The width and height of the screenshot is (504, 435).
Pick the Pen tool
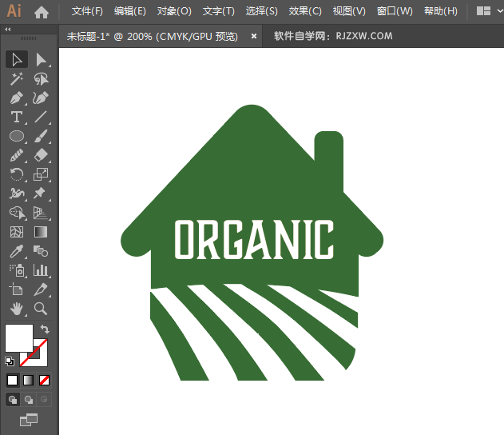point(16,98)
